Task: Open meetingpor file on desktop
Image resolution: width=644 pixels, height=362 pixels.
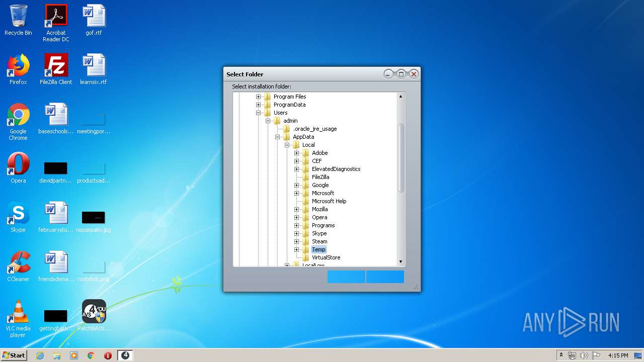Action: click(94, 123)
